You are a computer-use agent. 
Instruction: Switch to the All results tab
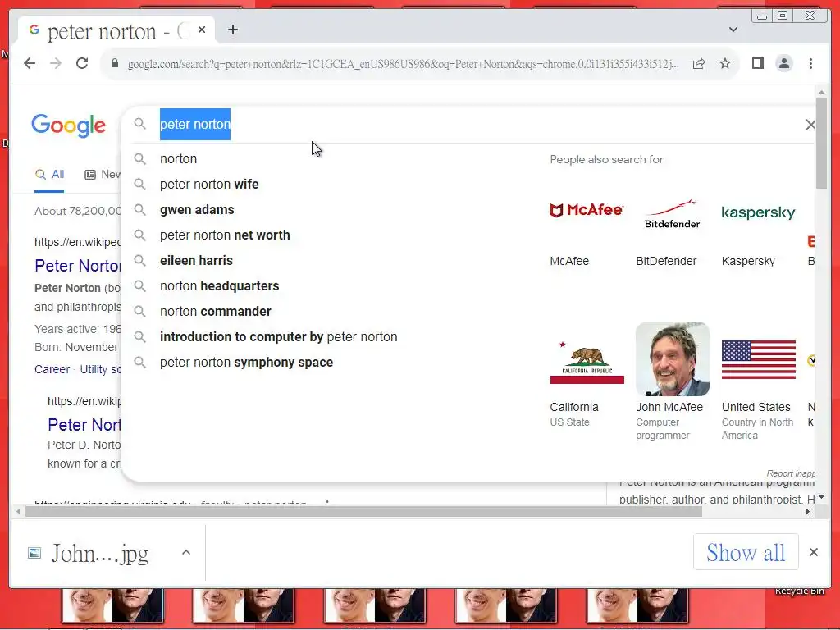tap(49, 175)
